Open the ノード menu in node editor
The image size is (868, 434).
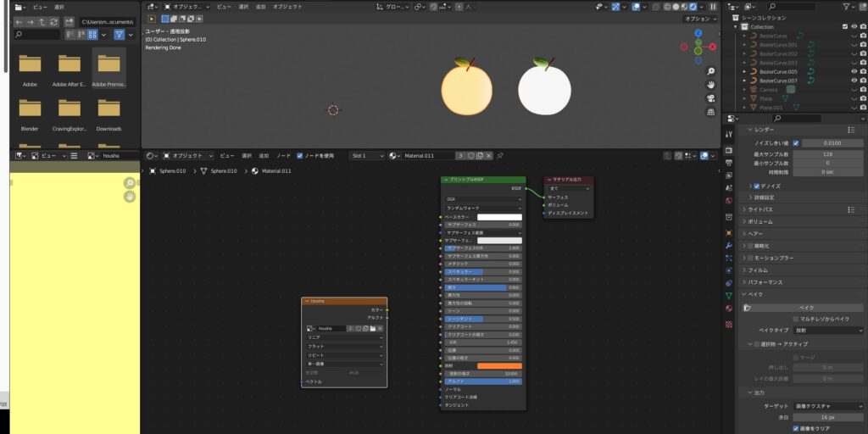pyautogui.click(x=283, y=156)
